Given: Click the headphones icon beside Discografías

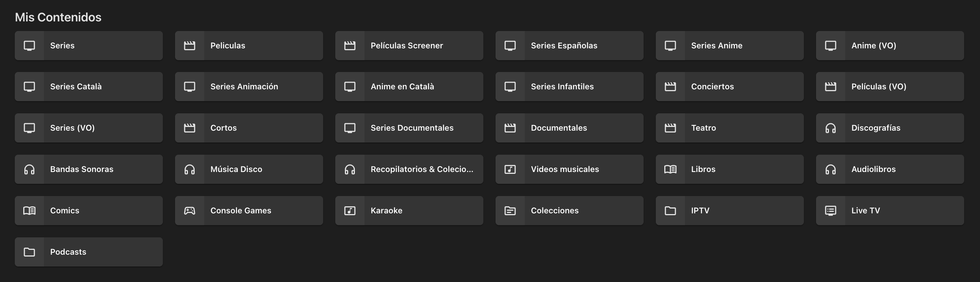Looking at the screenshot, I should tap(830, 128).
